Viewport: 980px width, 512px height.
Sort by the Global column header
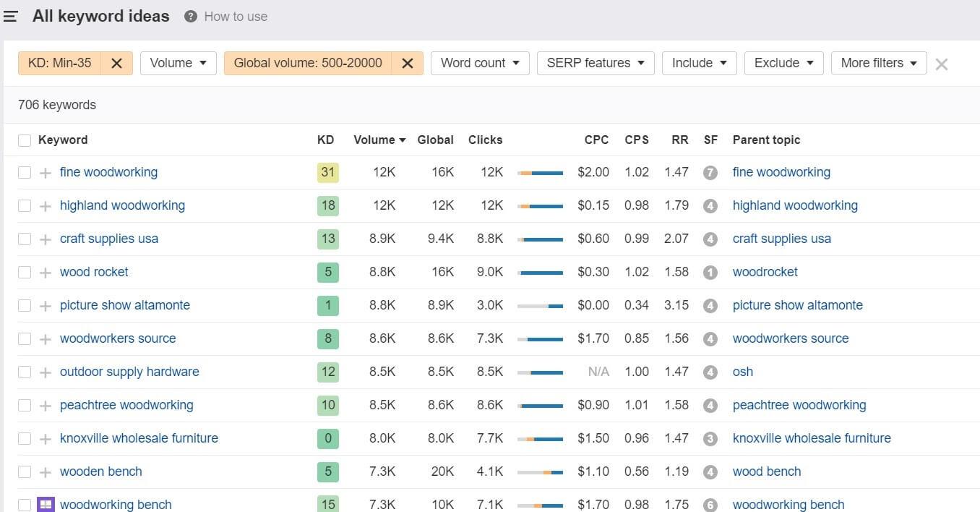coord(436,140)
